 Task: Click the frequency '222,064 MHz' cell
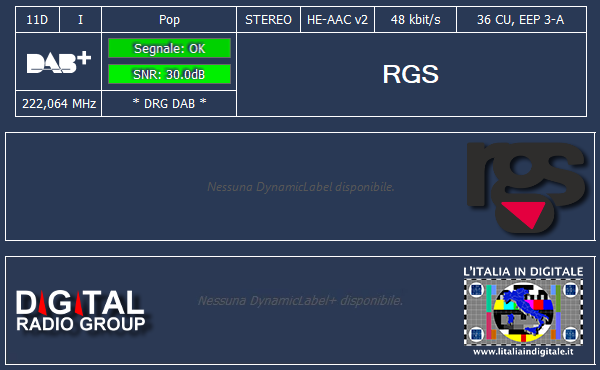pos(59,103)
